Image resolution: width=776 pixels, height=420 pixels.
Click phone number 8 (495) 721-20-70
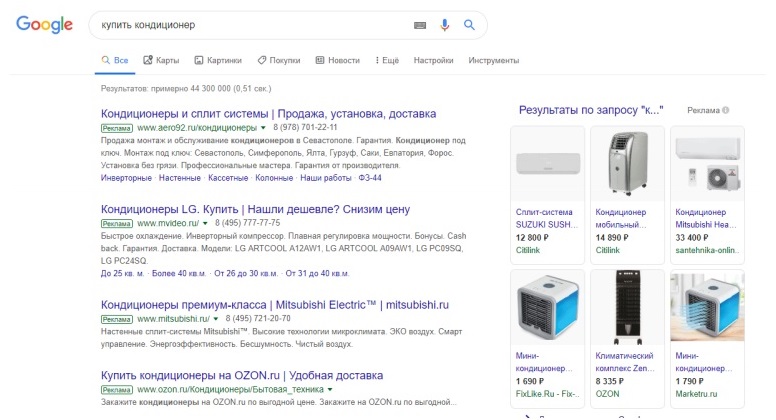coord(258,319)
